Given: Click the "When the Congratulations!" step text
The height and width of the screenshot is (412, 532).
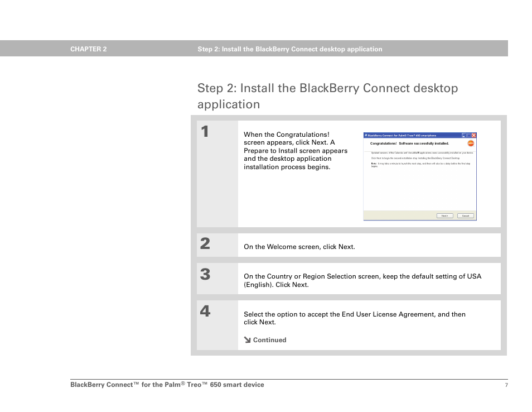Looking at the screenshot, I should pyautogui.click(x=295, y=151).
